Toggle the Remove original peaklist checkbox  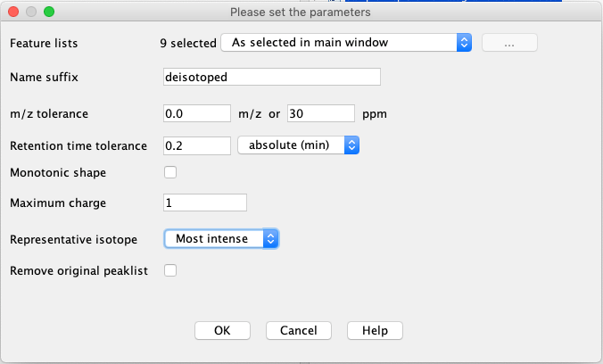(170, 270)
